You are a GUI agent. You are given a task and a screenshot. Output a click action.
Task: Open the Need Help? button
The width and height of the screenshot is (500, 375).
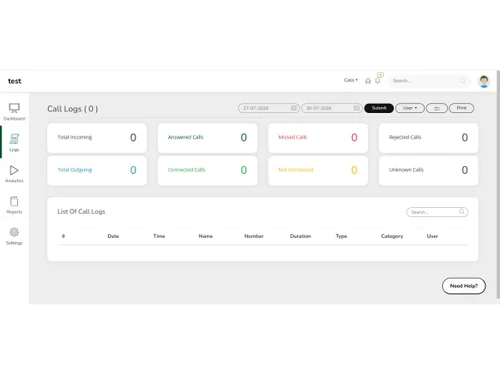click(x=464, y=286)
